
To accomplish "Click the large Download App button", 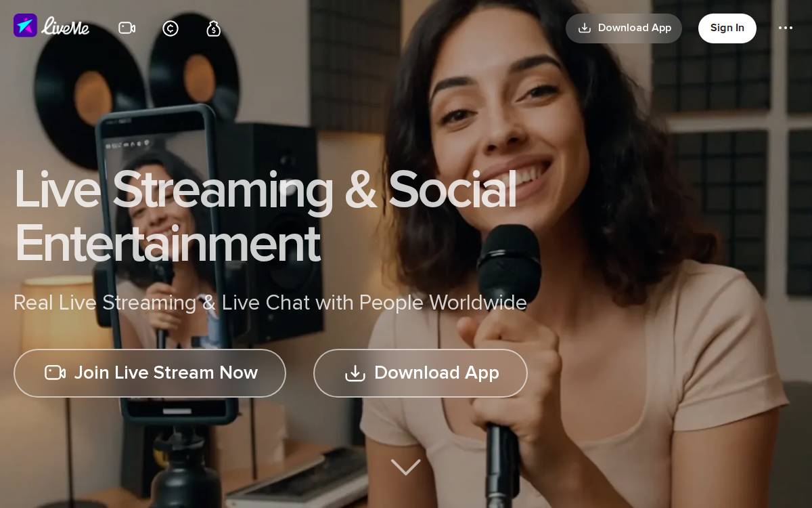I will 420,373.
